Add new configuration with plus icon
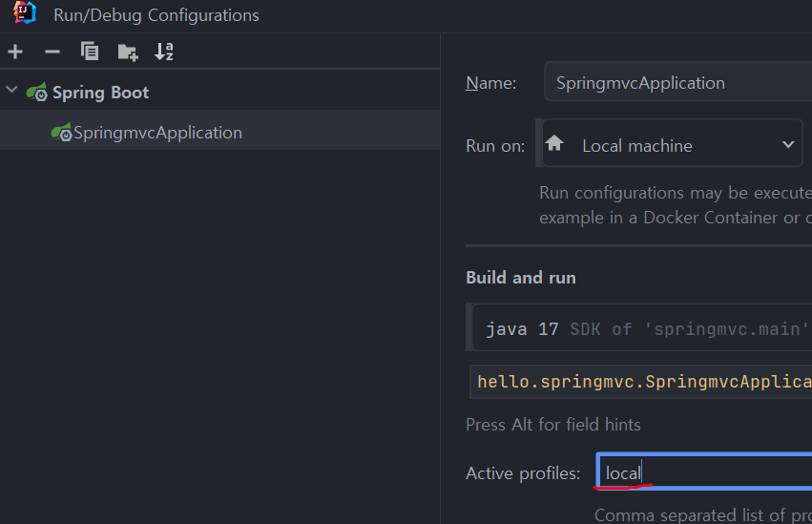The width and height of the screenshot is (812, 524). pyautogui.click(x=15, y=52)
